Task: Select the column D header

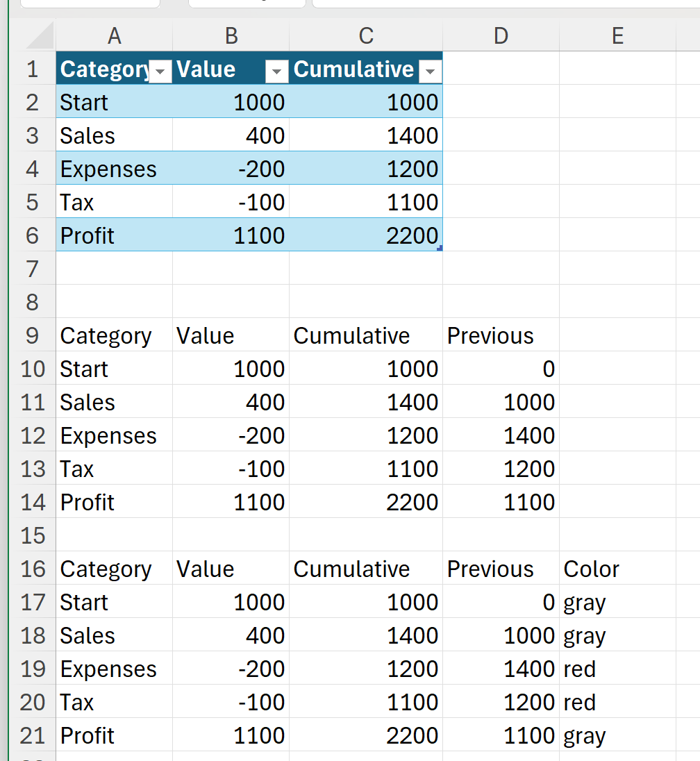Action: pos(501,36)
